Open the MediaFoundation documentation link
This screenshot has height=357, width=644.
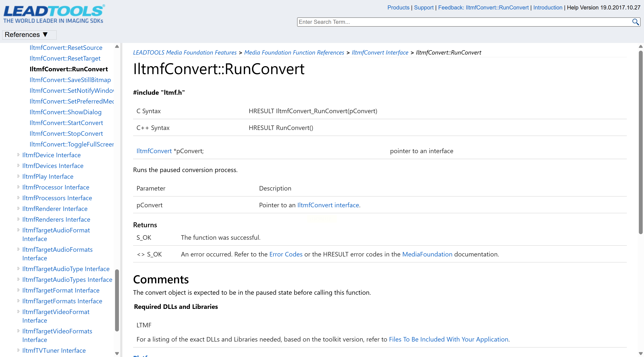(x=427, y=254)
